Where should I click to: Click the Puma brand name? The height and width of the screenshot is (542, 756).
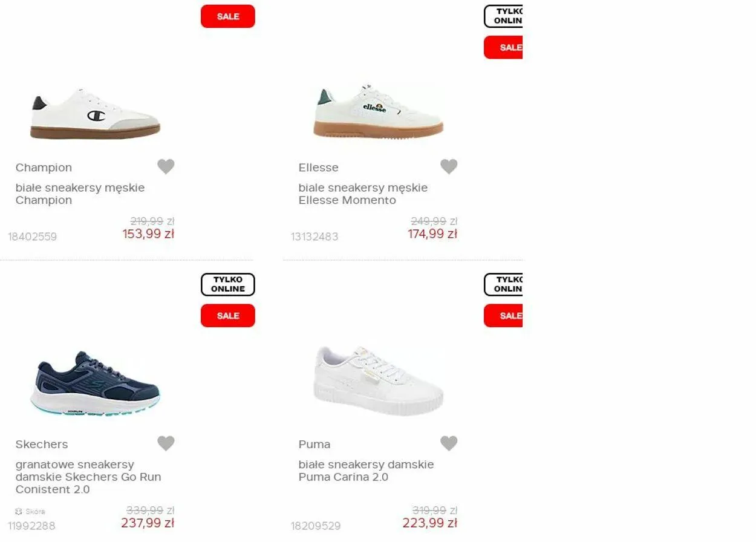[x=314, y=444]
